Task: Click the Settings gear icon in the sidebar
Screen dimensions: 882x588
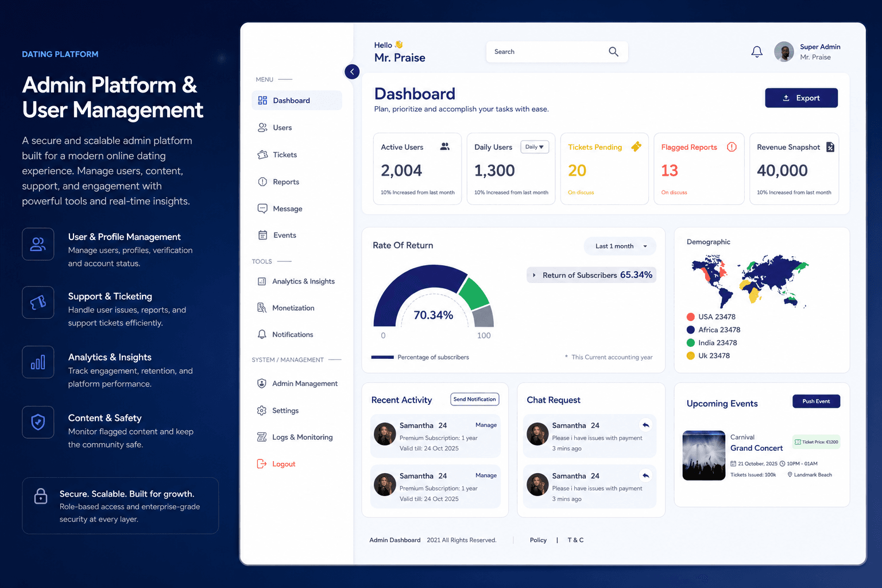Action: (262, 411)
